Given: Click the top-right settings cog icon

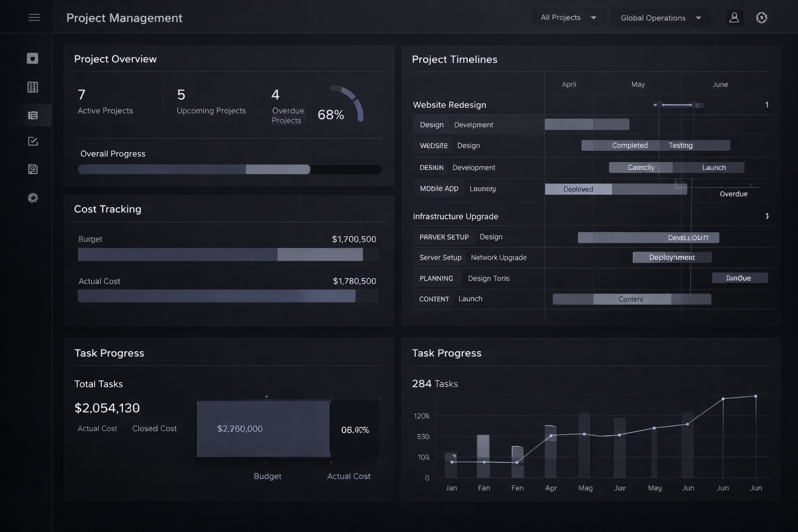Looking at the screenshot, I should tap(762, 18).
